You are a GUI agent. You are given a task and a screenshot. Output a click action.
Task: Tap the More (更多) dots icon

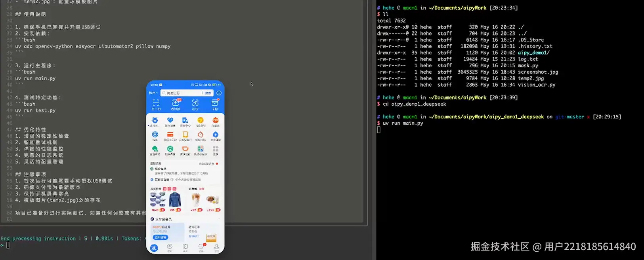coord(216,149)
